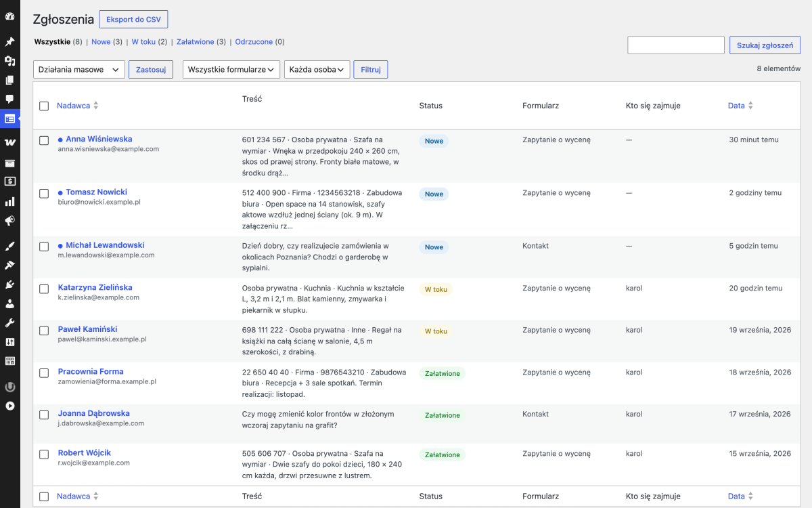812x508 pixels.
Task: Open Posts via the pushpin sidebar icon
Action: tap(10, 41)
